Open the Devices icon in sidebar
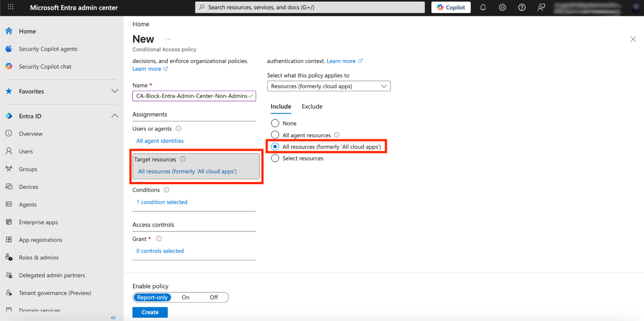The image size is (644, 321). tap(9, 186)
